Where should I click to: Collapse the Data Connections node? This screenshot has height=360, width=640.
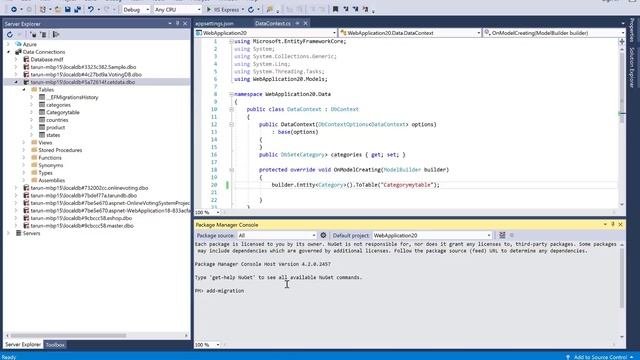[8, 52]
